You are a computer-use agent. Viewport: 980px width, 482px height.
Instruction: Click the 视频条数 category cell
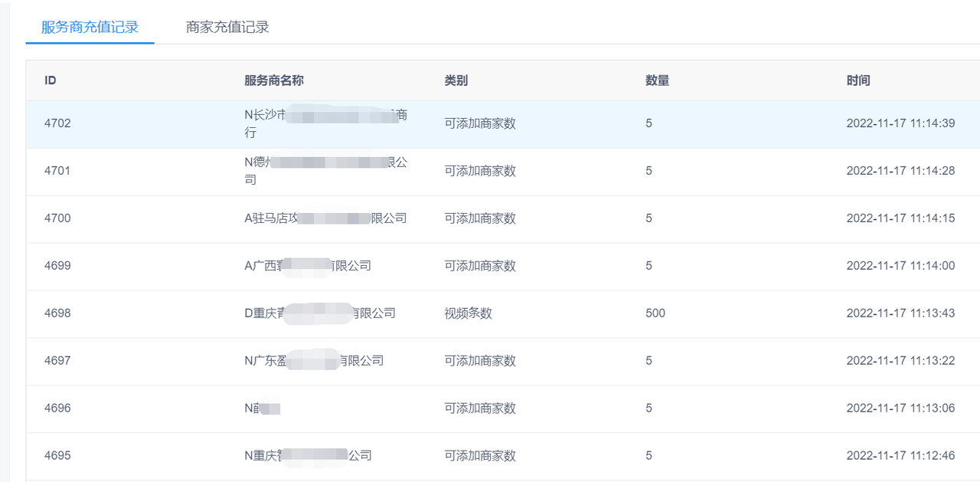coord(469,313)
